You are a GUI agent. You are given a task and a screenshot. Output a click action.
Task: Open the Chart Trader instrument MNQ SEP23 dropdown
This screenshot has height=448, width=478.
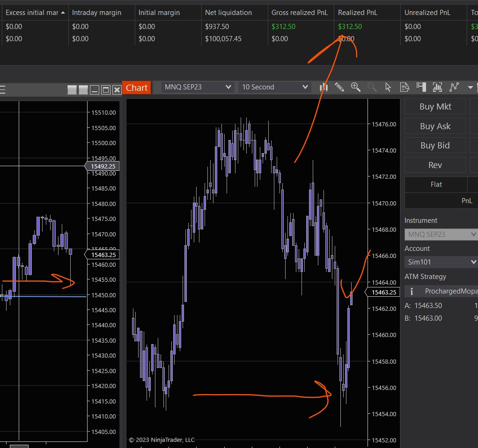click(441, 235)
